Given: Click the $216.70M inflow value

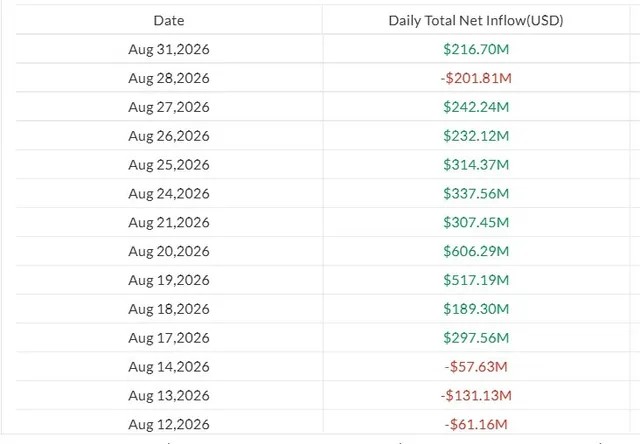Looking at the screenshot, I should pos(476,49).
